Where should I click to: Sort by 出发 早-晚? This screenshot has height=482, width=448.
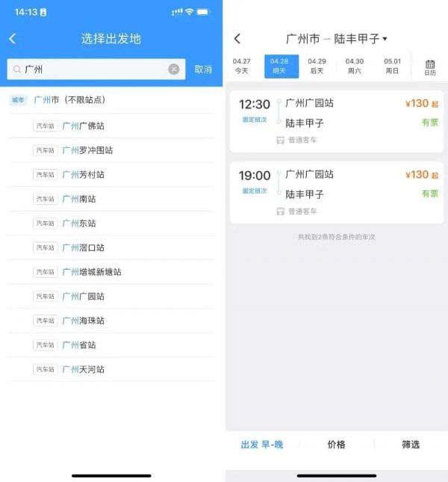[x=262, y=445]
